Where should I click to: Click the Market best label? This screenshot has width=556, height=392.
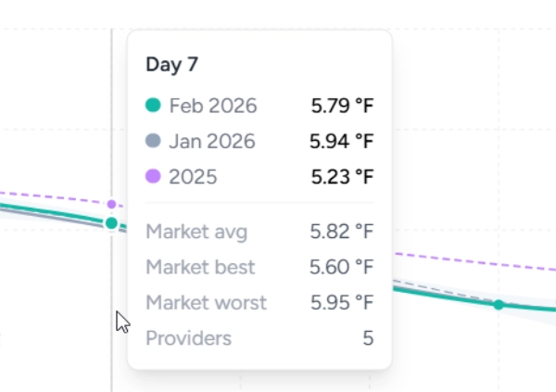click(200, 267)
